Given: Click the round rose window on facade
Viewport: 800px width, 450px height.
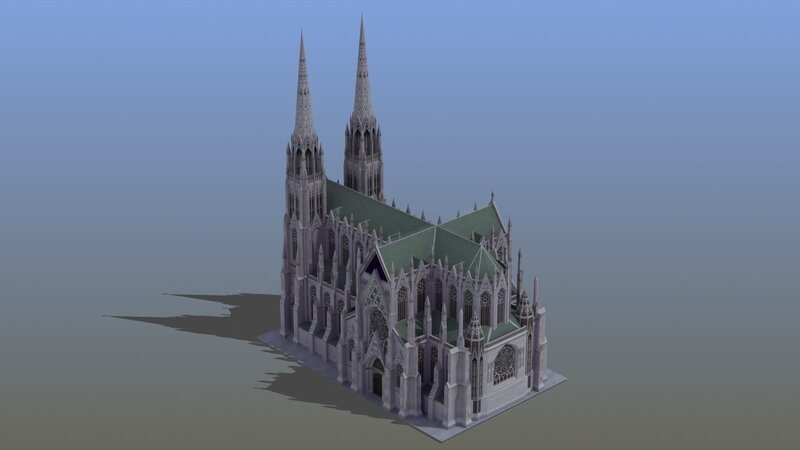Looking at the screenshot, I should click(x=505, y=364).
